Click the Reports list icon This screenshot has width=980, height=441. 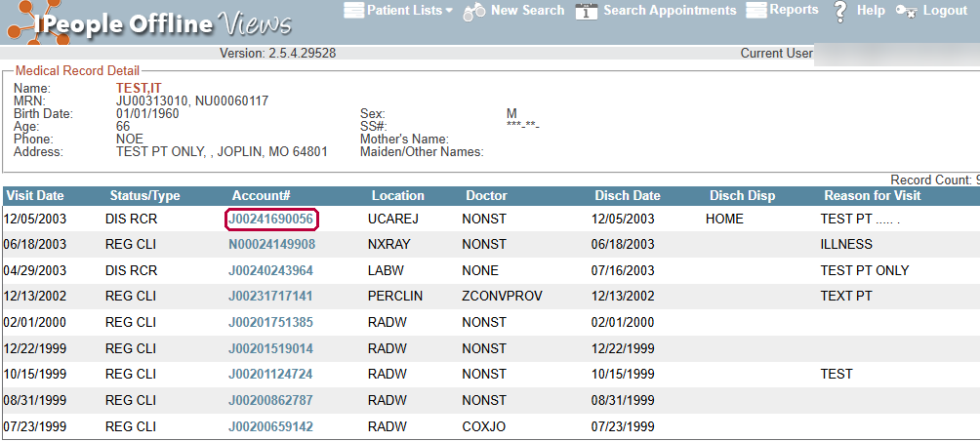[756, 11]
